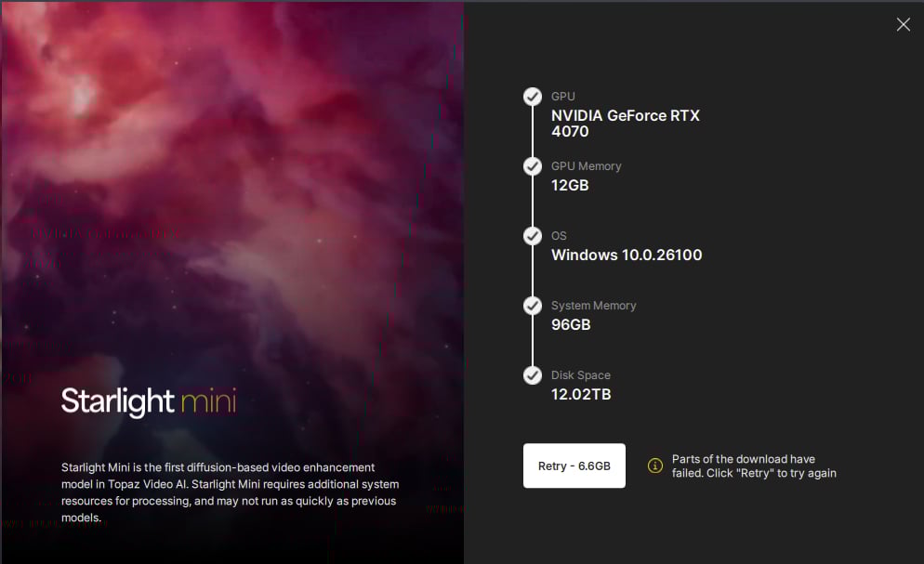Click the OS label

(x=559, y=236)
